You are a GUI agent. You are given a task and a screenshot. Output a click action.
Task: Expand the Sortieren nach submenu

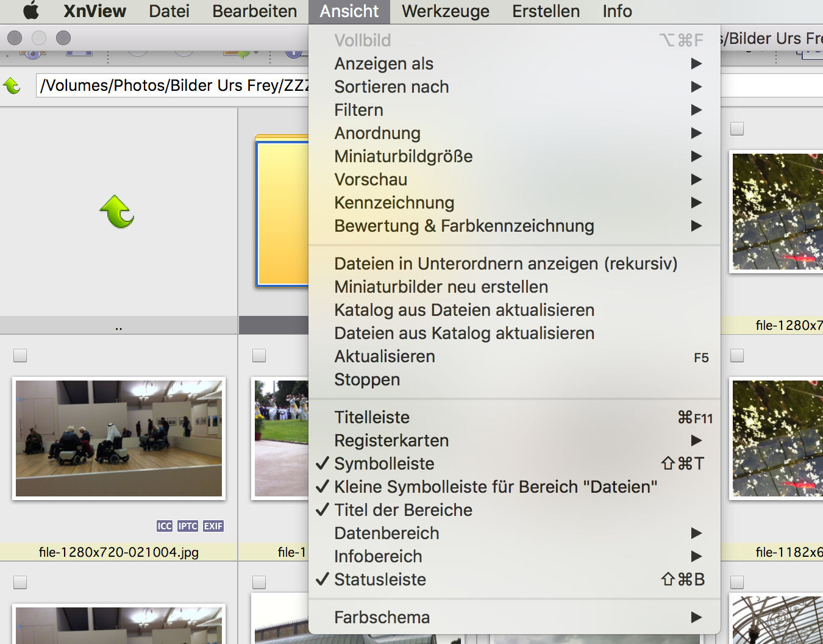515,87
